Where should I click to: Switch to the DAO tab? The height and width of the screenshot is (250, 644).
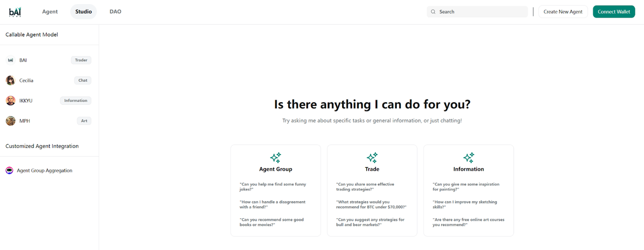point(115,12)
